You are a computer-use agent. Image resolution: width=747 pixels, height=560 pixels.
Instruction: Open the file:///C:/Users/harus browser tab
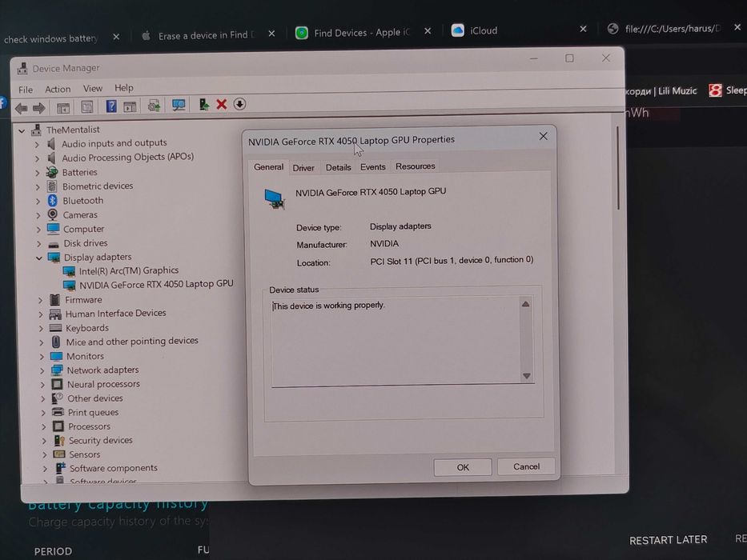click(x=672, y=29)
